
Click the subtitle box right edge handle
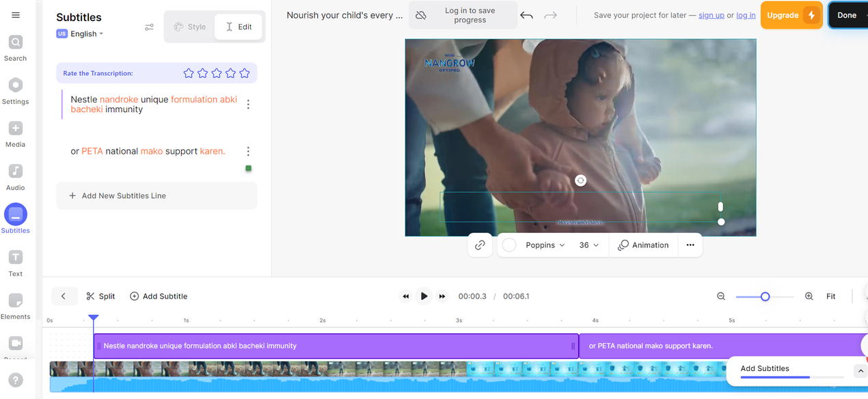[720, 206]
